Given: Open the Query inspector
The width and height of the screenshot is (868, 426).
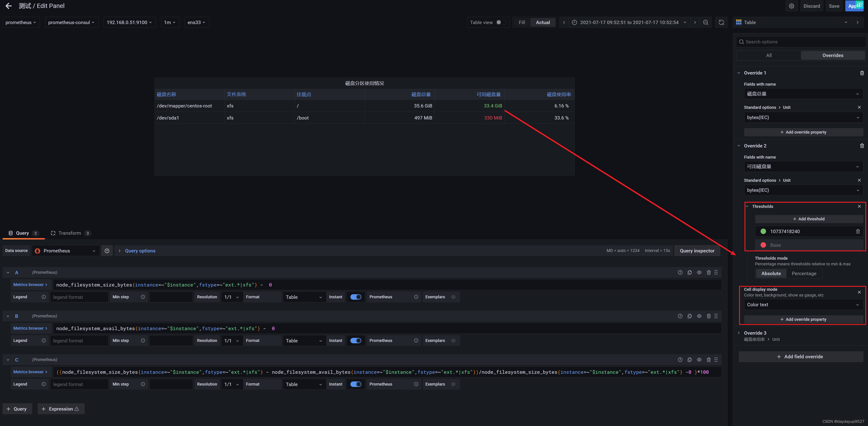Looking at the screenshot, I should point(697,251).
